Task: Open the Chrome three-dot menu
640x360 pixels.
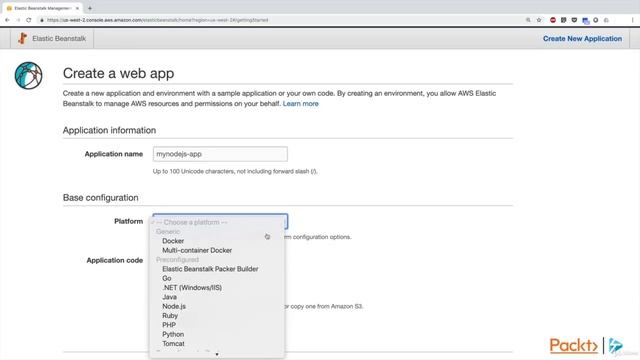Action: pyautogui.click(x=633, y=20)
